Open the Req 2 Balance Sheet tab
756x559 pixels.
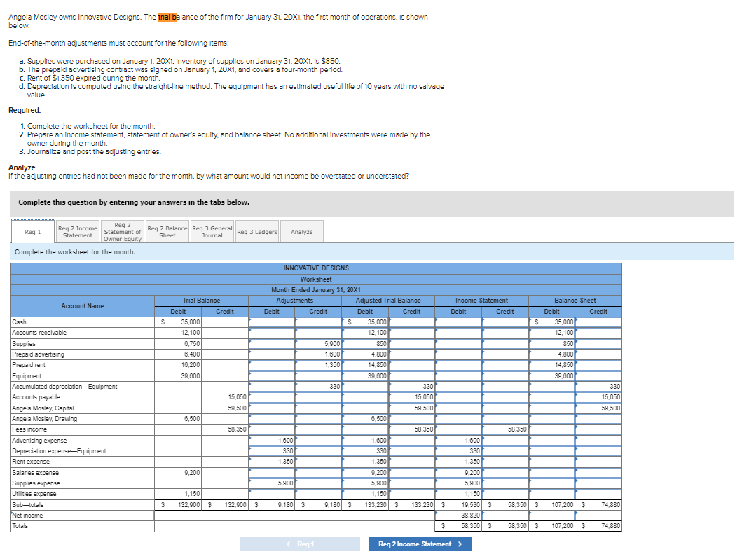click(167, 232)
